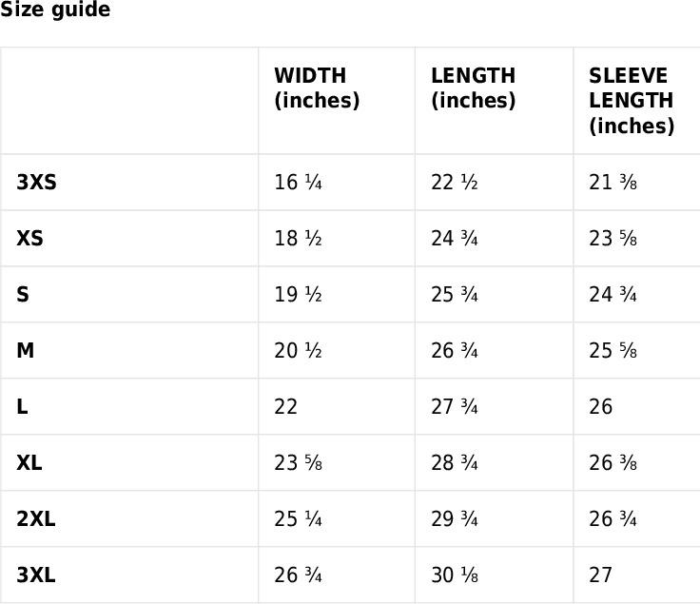
Task: Click the 2XL size row label
Action: [36, 518]
